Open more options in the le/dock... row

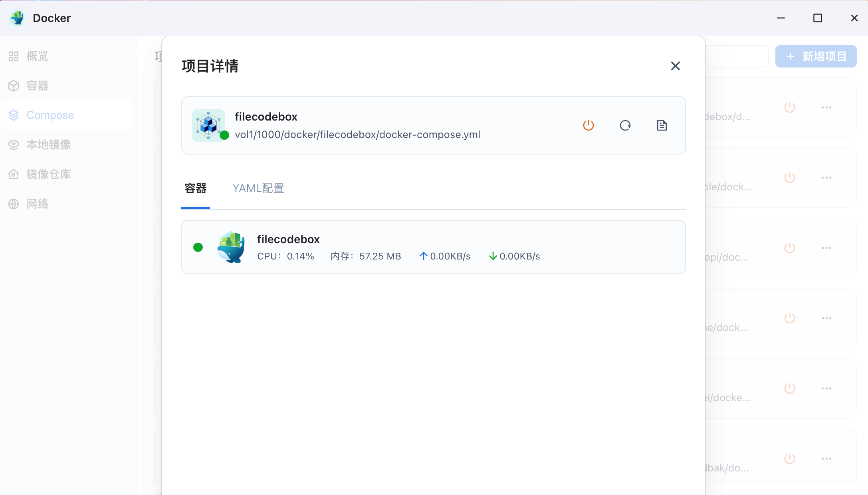(826, 178)
